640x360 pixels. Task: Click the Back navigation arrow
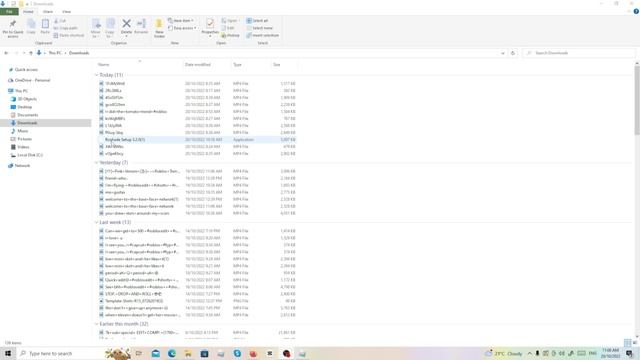6,53
